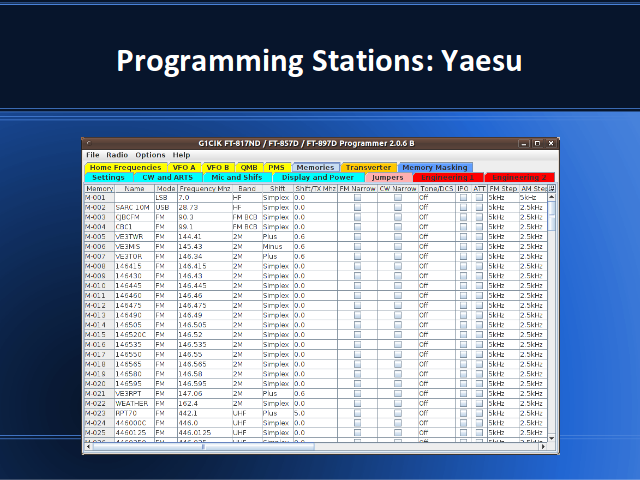Click vertical scrollbar up arrow
The height and width of the screenshot is (480, 640).
pos(551,197)
